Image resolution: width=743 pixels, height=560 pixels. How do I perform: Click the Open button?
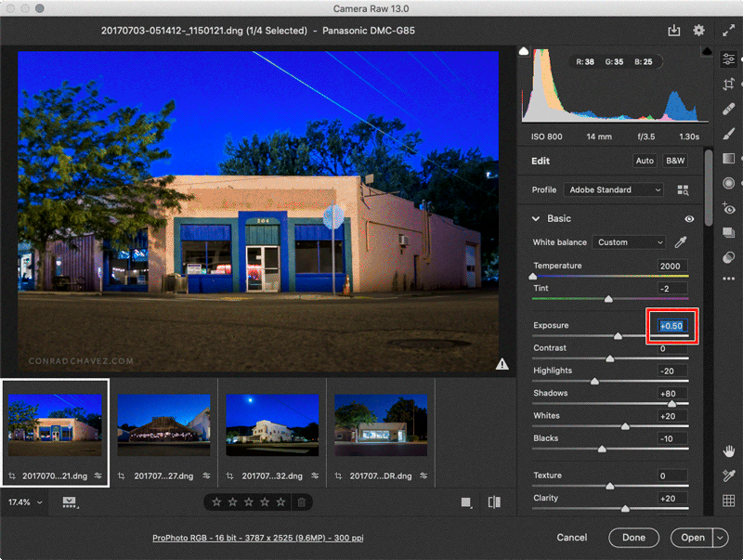(692, 538)
